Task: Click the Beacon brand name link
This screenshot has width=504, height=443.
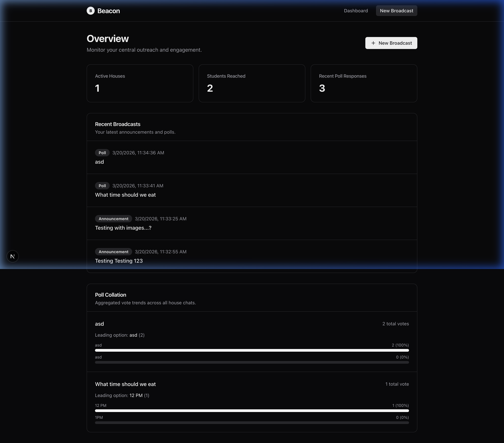Action: tap(108, 11)
